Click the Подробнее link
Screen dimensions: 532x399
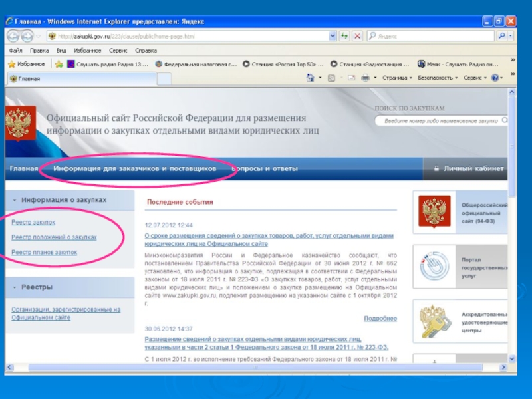pyautogui.click(x=380, y=319)
